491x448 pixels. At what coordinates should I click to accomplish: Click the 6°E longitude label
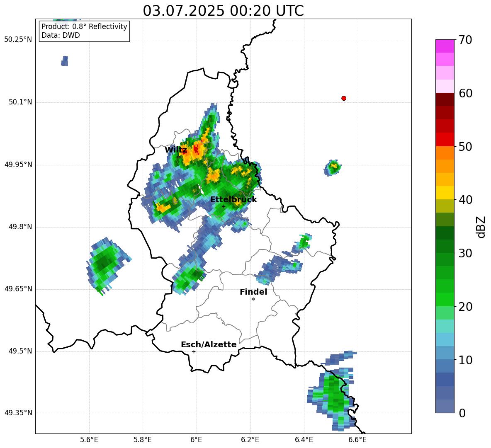tap(196, 440)
